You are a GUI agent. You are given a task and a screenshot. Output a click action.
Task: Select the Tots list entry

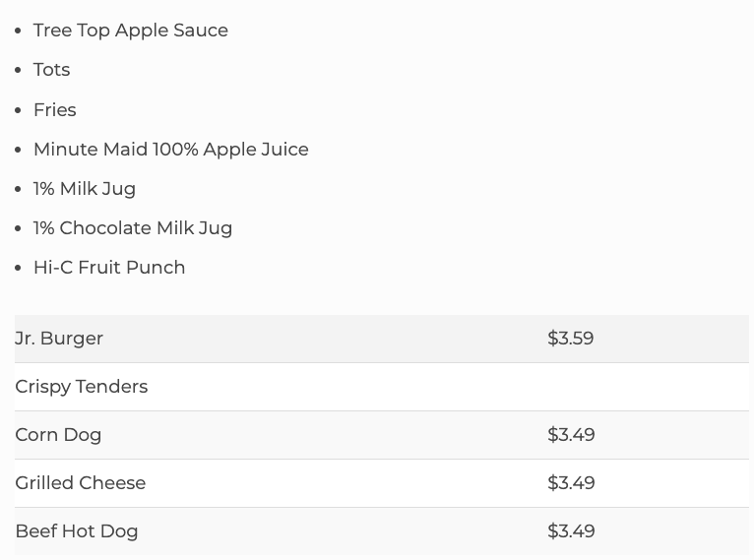pos(51,70)
